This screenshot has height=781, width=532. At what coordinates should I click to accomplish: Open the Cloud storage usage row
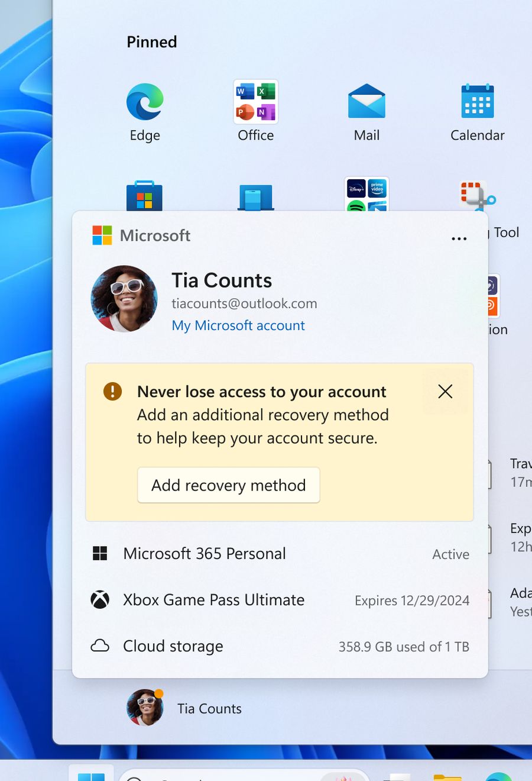pyautogui.click(x=280, y=646)
